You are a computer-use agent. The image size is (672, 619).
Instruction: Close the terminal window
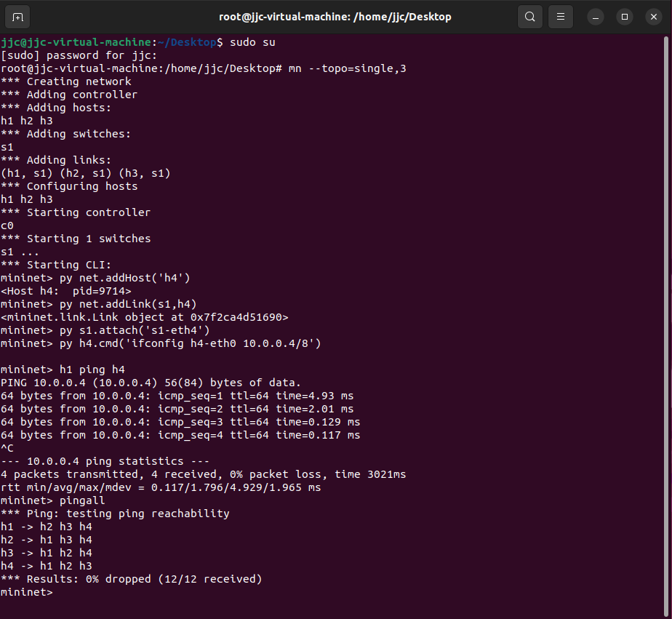point(654,17)
